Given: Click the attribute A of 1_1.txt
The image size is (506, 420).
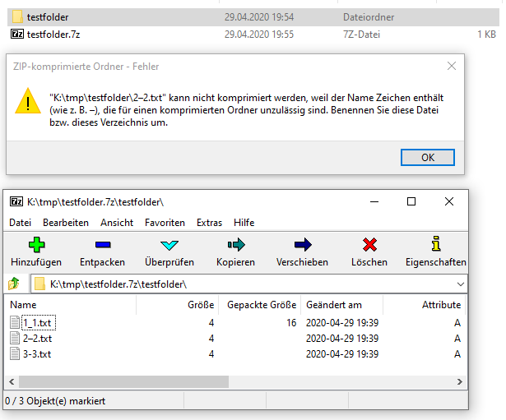Looking at the screenshot, I should coord(457,323).
